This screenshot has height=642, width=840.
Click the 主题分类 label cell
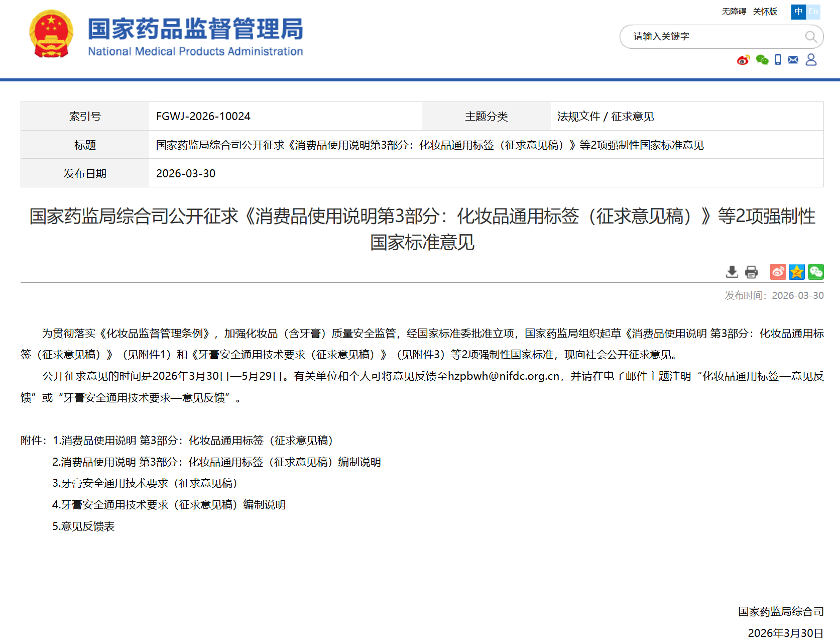(487, 117)
